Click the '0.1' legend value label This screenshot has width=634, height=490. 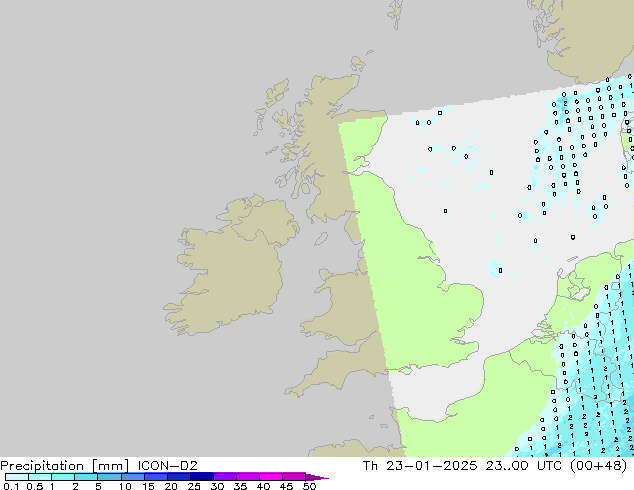click(x=11, y=486)
